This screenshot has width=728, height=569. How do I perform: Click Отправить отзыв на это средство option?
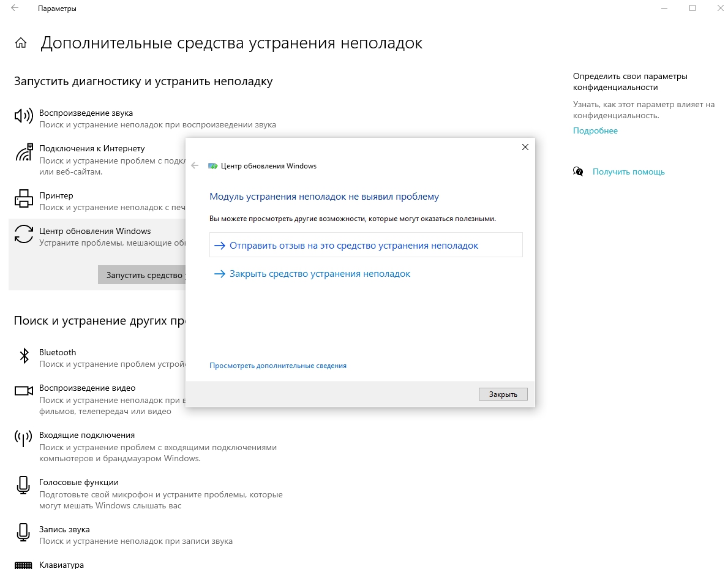(366, 245)
